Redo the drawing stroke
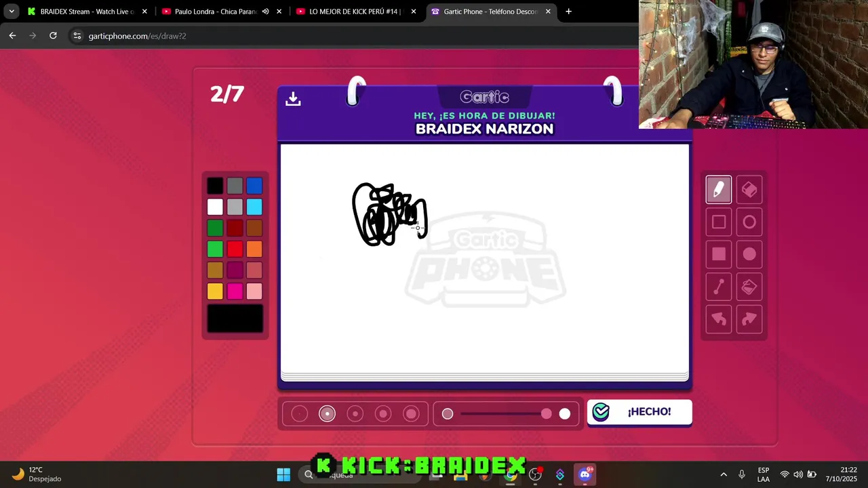The width and height of the screenshot is (868, 488). point(749,319)
